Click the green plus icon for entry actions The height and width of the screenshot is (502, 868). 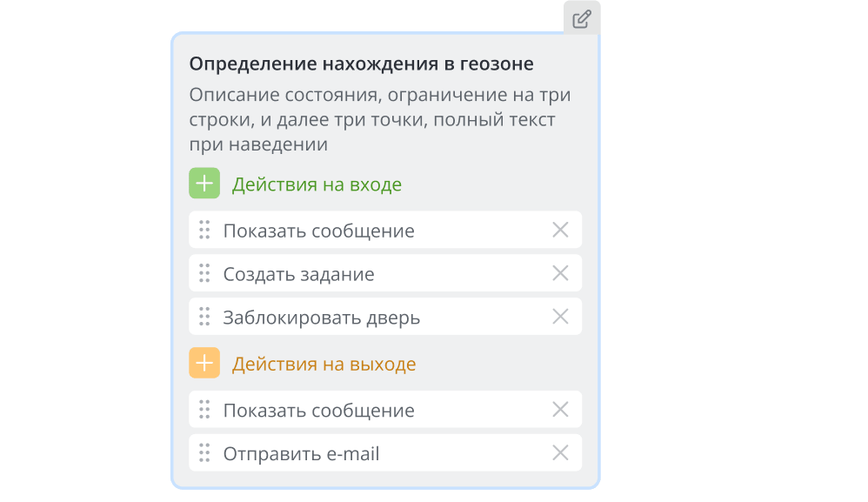[204, 184]
